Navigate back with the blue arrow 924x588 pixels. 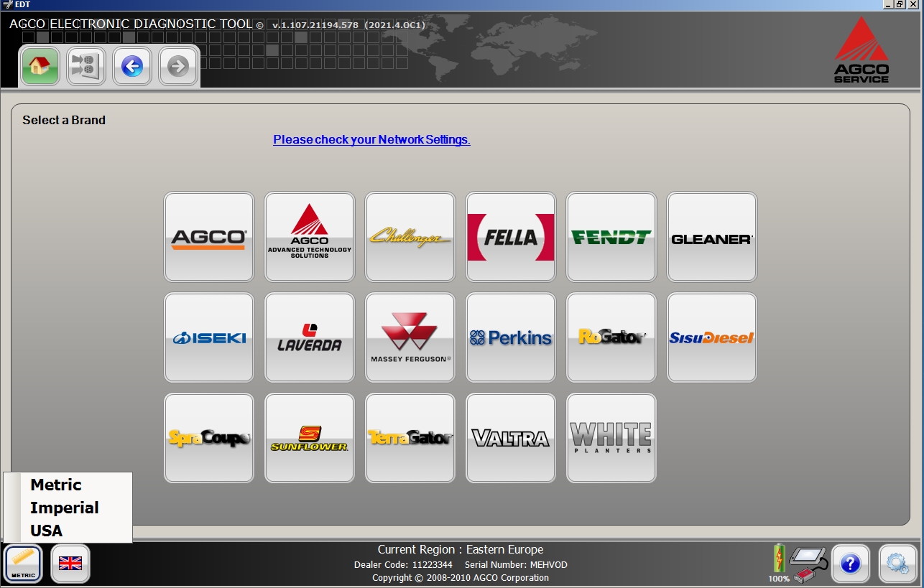pyautogui.click(x=132, y=67)
